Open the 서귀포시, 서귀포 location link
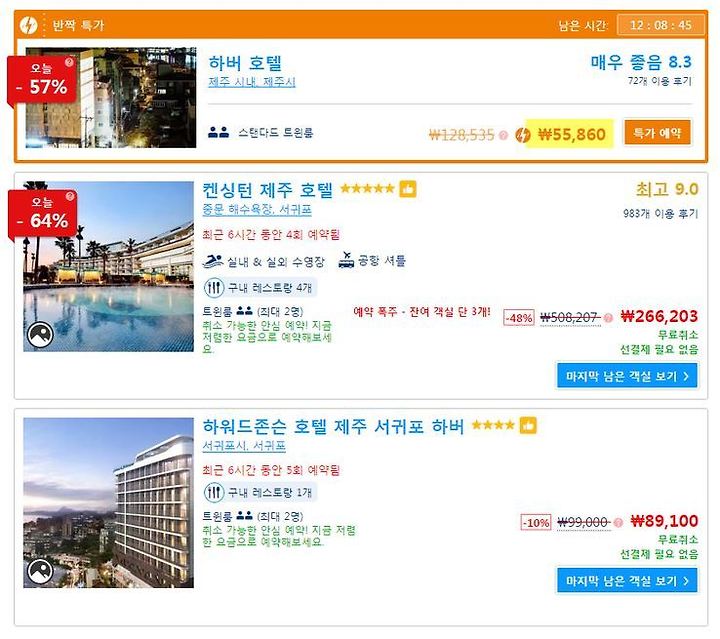The width and height of the screenshot is (720, 639). click(244, 446)
